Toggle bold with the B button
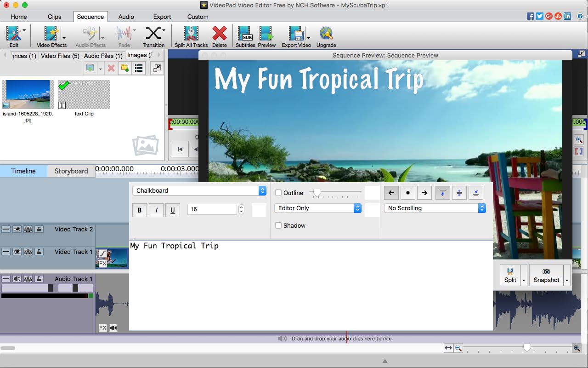This screenshot has width=588, height=368. (140, 210)
